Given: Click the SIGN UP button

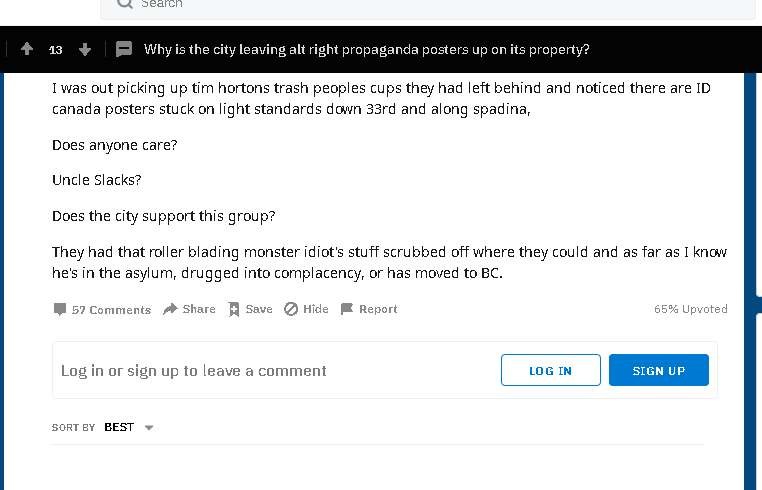Looking at the screenshot, I should (658, 370).
